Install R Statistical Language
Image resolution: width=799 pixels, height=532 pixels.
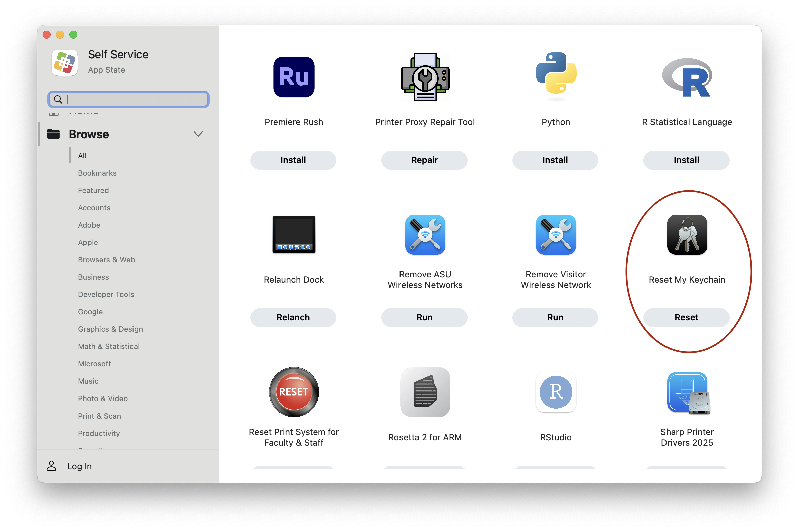(686, 160)
